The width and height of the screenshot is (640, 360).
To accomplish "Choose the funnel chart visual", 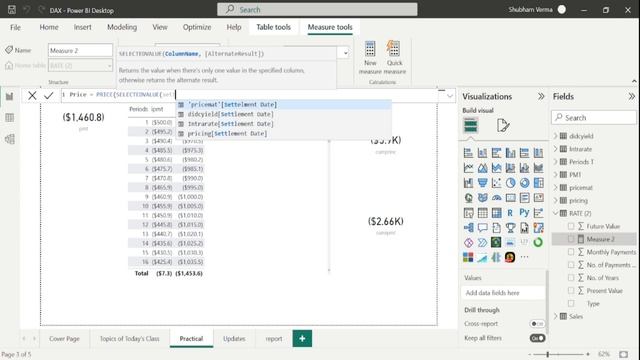I will click(482, 183).
